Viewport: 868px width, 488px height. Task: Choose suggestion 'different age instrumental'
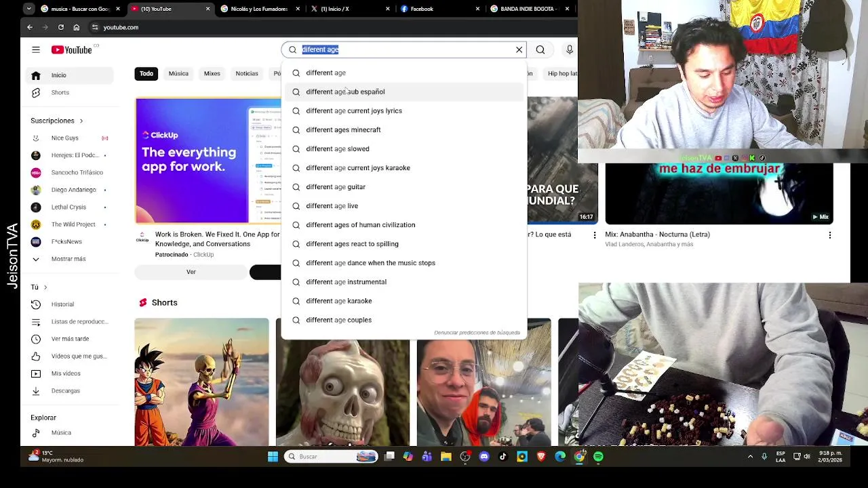pyautogui.click(x=404, y=281)
